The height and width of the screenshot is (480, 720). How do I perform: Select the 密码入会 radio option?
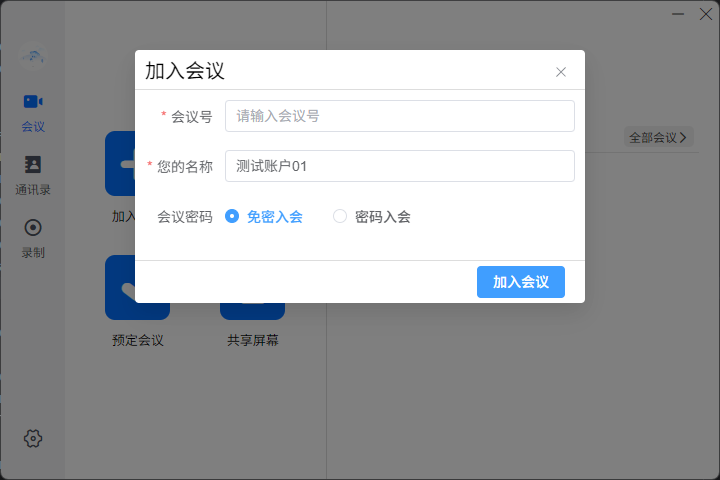point(340,216)
